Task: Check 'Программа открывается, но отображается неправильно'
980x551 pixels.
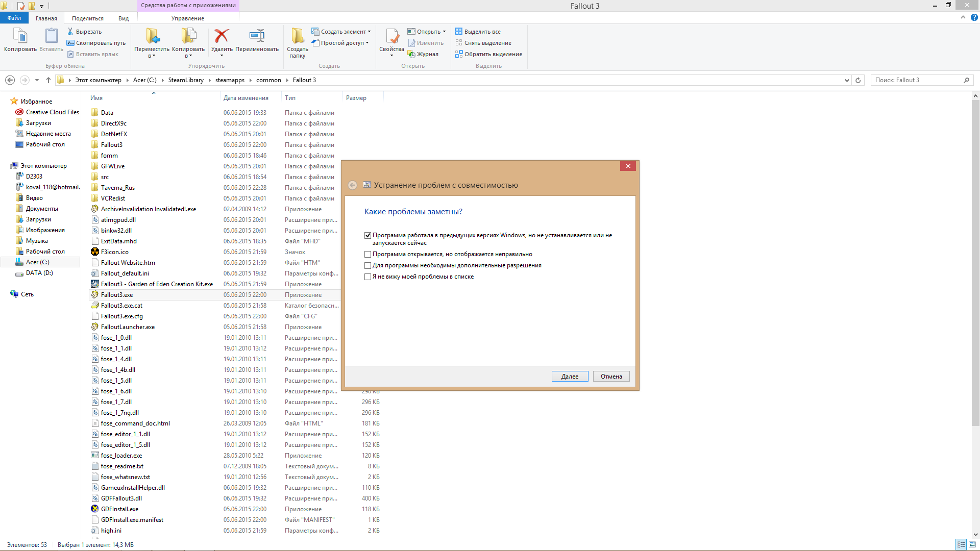Action: coord(367,254)
